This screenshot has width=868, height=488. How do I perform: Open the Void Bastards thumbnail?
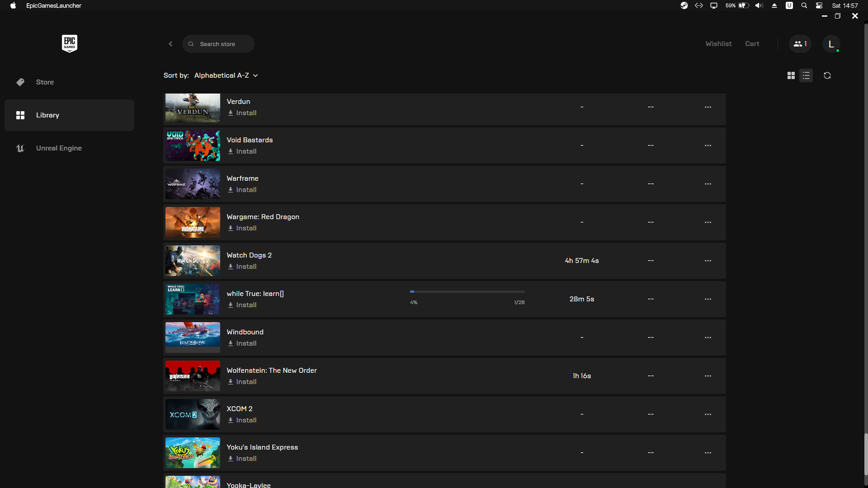[x=193, y=145]
